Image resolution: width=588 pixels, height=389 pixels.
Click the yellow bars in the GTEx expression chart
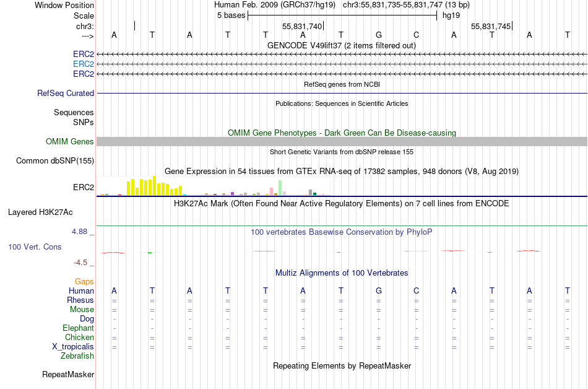click(155, 186)
